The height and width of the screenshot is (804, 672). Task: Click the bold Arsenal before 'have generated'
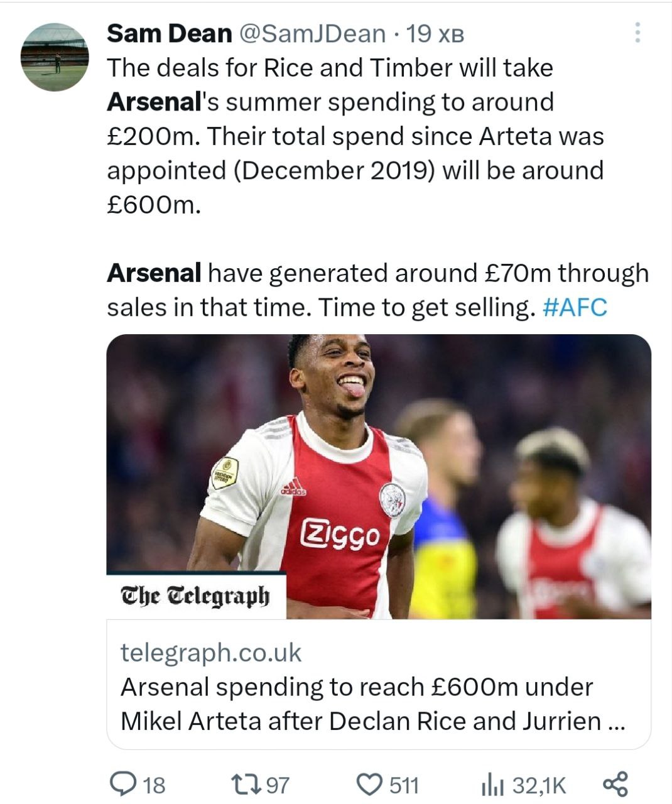[x=154, y=273]
